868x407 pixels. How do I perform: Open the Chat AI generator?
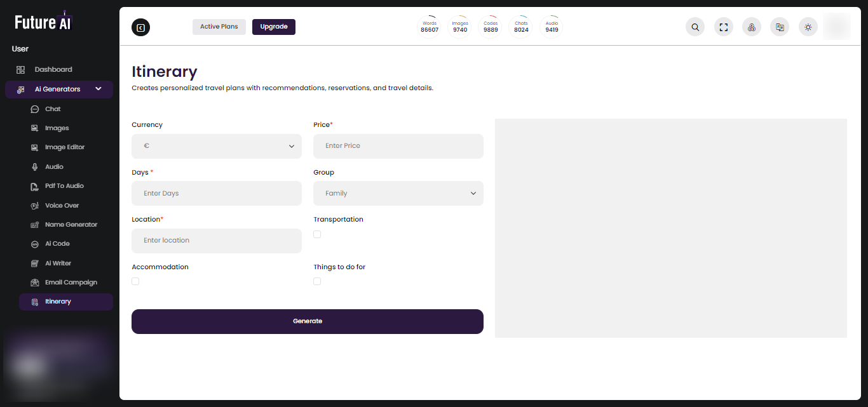tap(53, 109)
